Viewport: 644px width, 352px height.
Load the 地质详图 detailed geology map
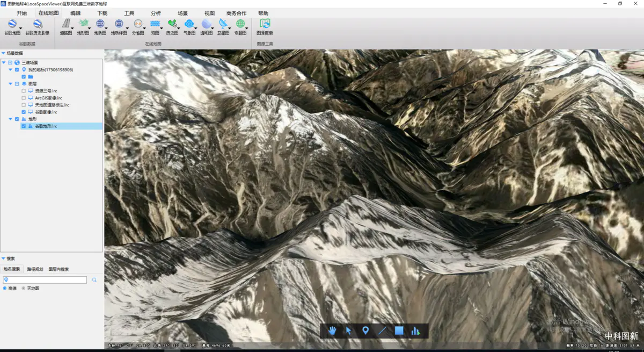coord(119,27)
